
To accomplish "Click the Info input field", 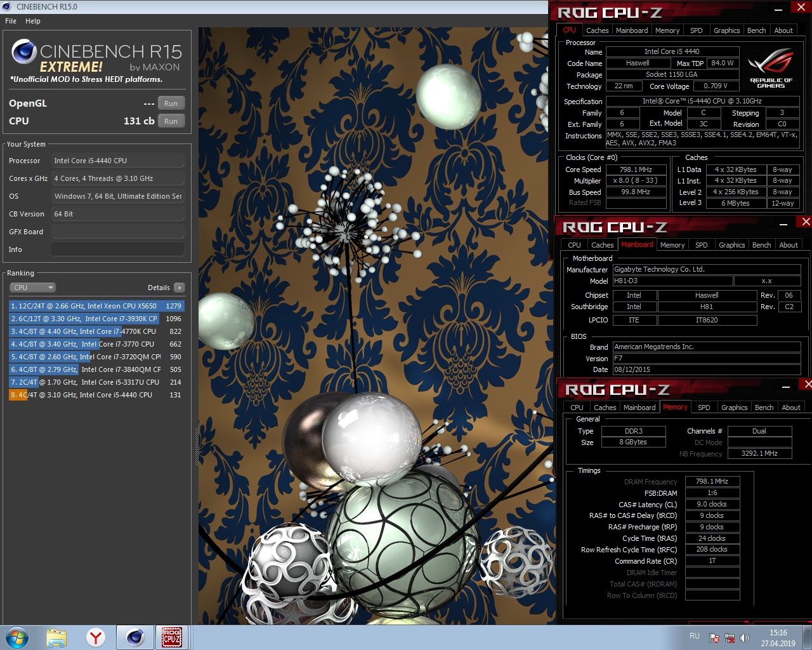I will tap(118, 249).
